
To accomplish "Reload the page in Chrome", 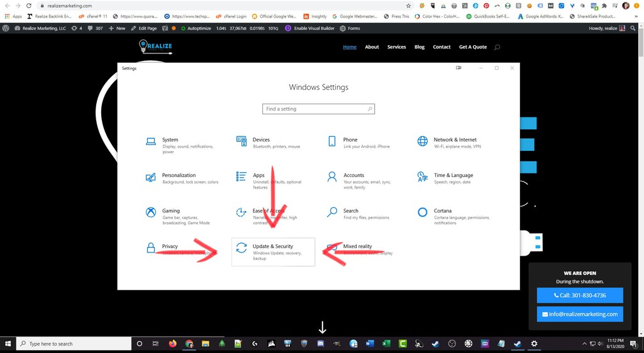I will click(x=29, y=6).
